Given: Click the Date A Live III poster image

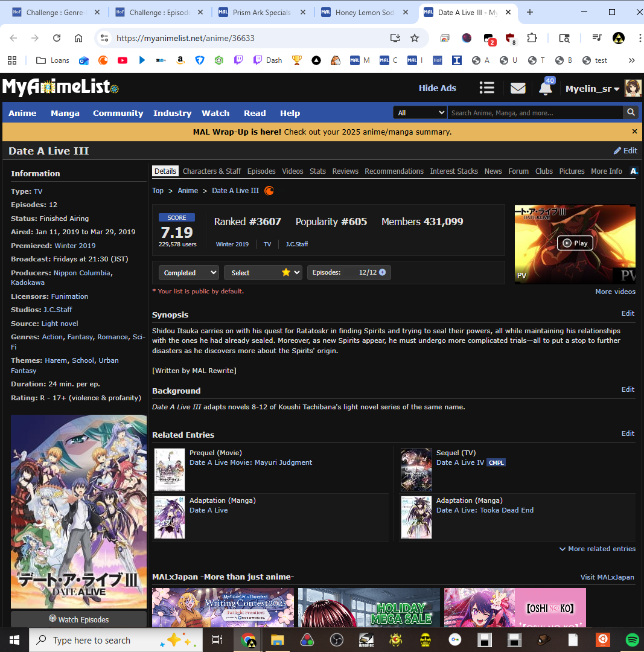Looking at the screenshot, I should 78,511.
